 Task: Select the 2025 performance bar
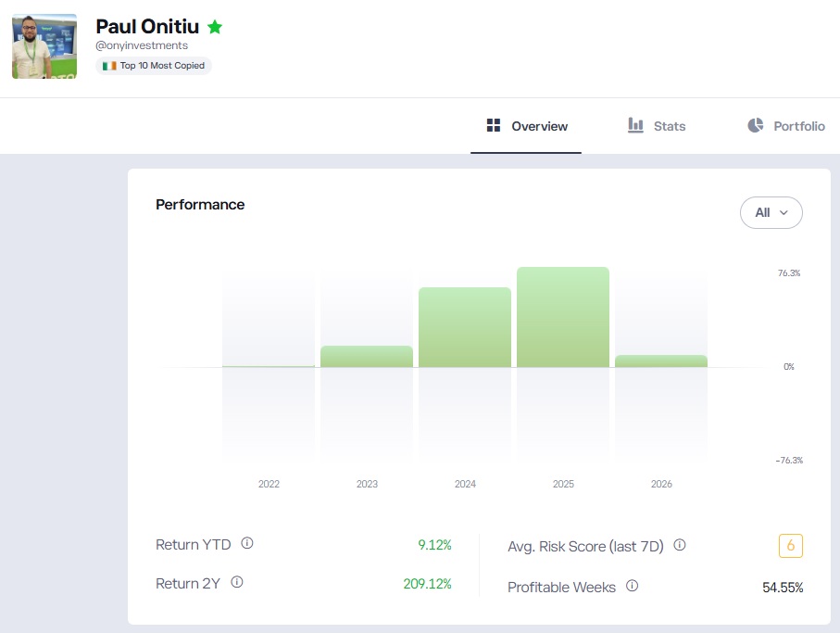563,315
